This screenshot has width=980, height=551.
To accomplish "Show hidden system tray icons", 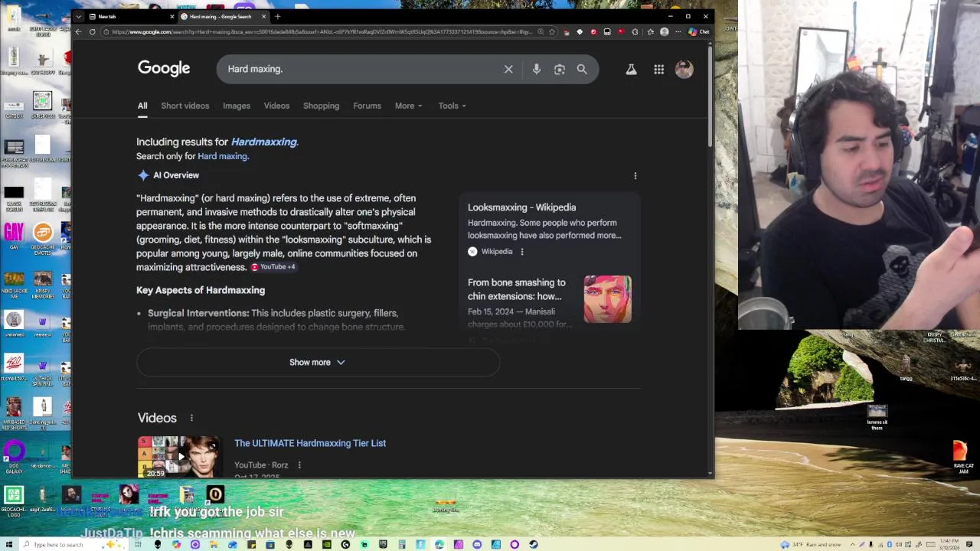I will 851,544.
